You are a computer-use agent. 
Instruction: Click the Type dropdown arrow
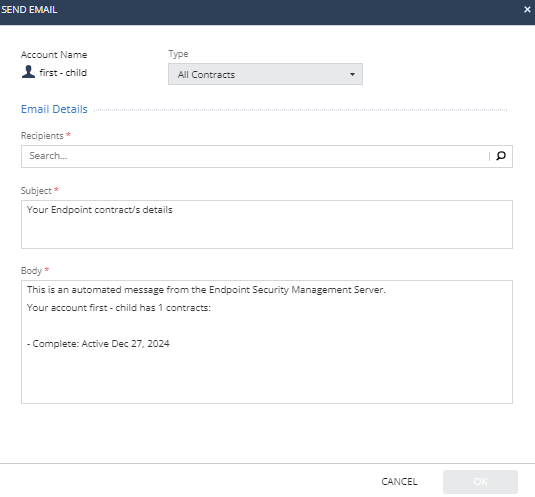point(352,74)
